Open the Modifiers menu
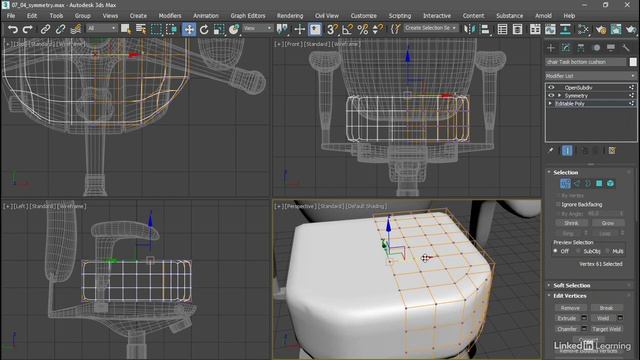The height and width of the screenshot is (360, 640). [x=170, y=16]
